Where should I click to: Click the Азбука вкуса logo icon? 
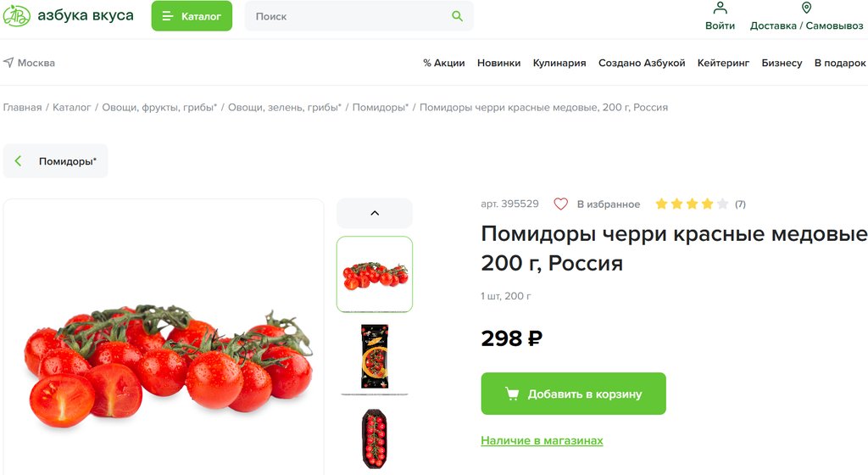pos(16,15)
